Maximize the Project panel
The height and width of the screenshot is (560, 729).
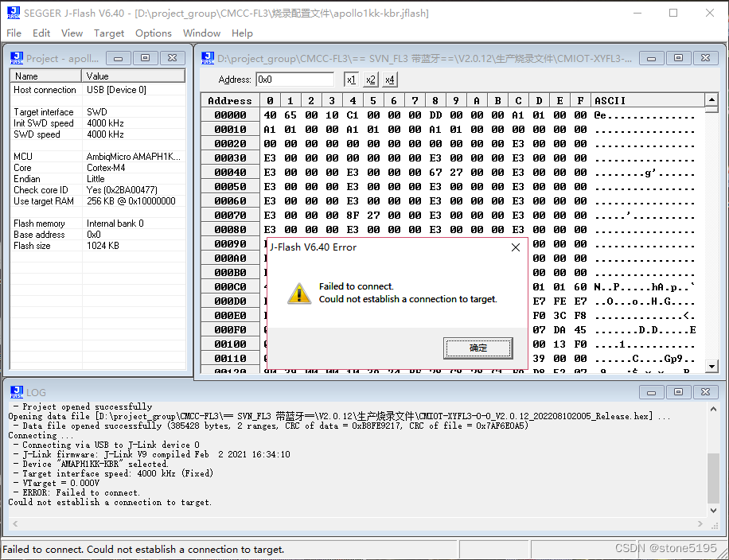[145, 58]
